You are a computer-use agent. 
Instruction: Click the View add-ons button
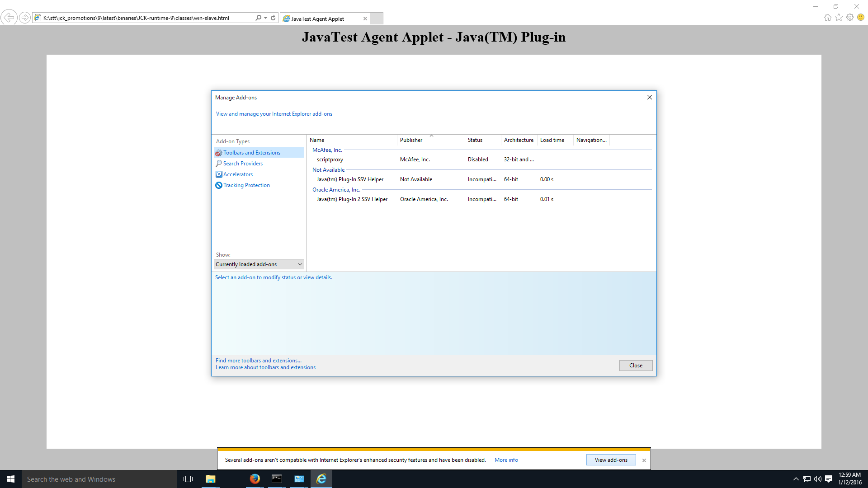(x=611, y=460)
